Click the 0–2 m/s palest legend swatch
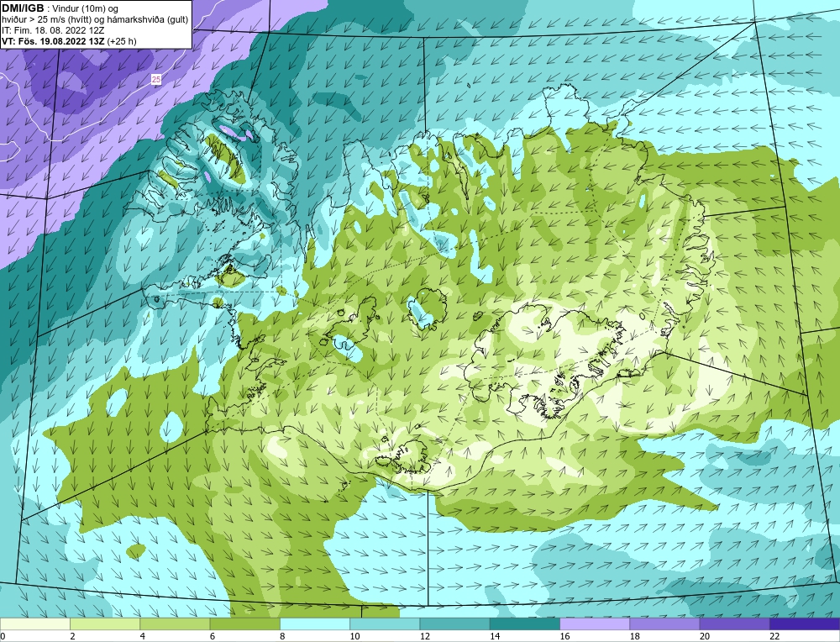 pyautogui.click(x=35, y=624)
